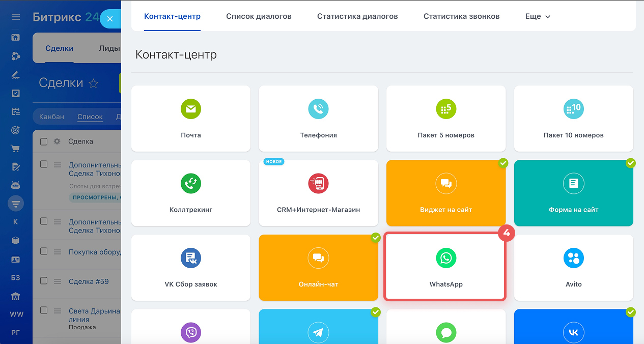Screen dimensions: 644x344
Task: Click the Сделка column header
Action: pos(80,141)
